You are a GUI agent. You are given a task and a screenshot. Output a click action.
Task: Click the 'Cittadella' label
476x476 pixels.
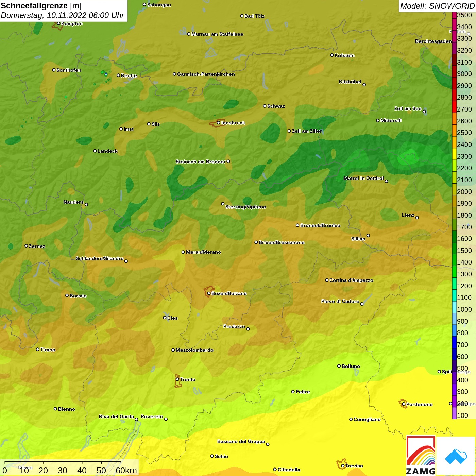(x=289, y=470)
